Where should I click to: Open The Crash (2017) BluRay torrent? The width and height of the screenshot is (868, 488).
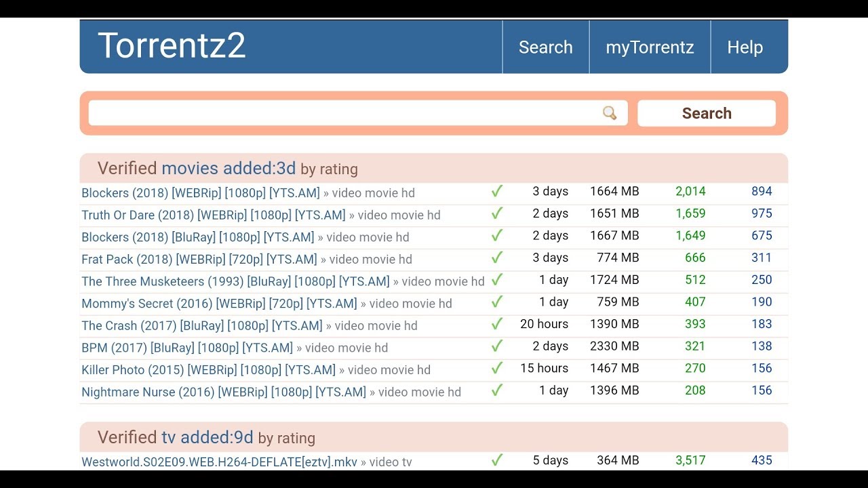click(202, 325)
